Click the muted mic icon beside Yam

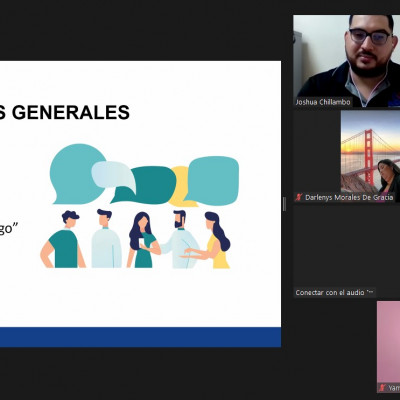coord(382,388)
